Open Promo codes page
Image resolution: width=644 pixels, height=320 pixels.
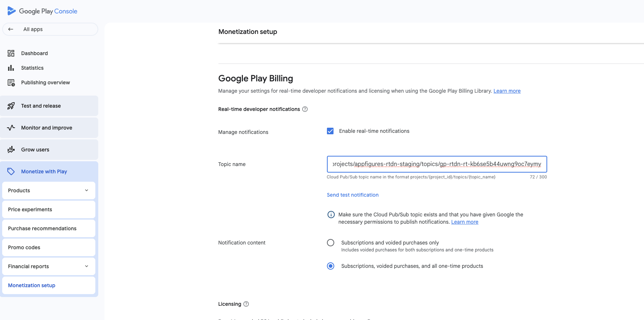click(49, 247)
